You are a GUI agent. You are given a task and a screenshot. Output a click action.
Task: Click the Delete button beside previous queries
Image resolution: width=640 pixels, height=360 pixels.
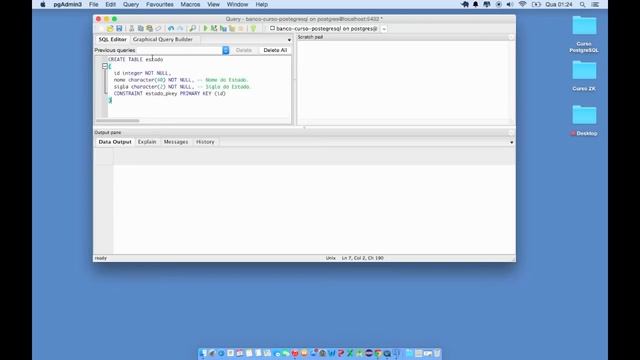point(244,50)
